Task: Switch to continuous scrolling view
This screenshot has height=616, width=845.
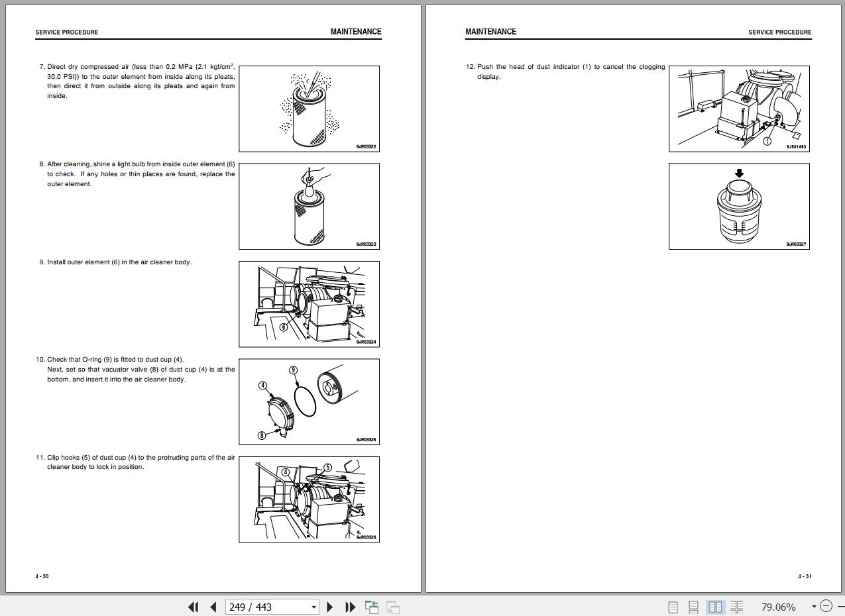Action: (x=694, y=607)
